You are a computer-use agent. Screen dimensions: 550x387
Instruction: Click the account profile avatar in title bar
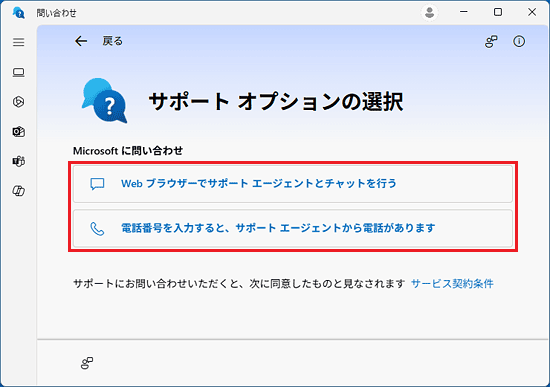click(x=429, y=13)
